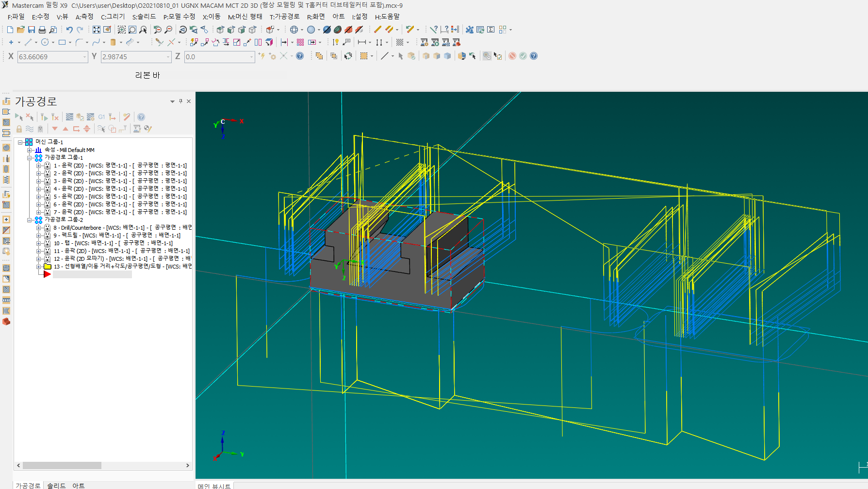Click the Unzoom previous magnifier icon

157,30
